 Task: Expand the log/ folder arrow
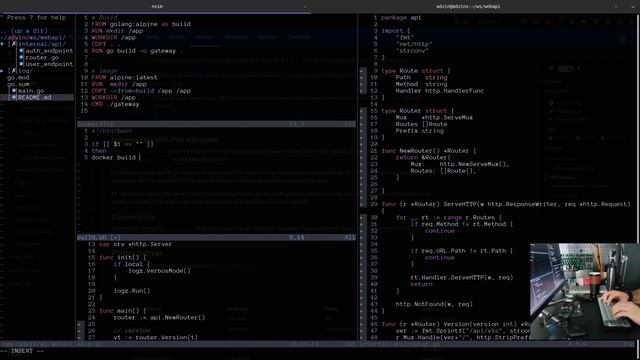click(2, 71)
